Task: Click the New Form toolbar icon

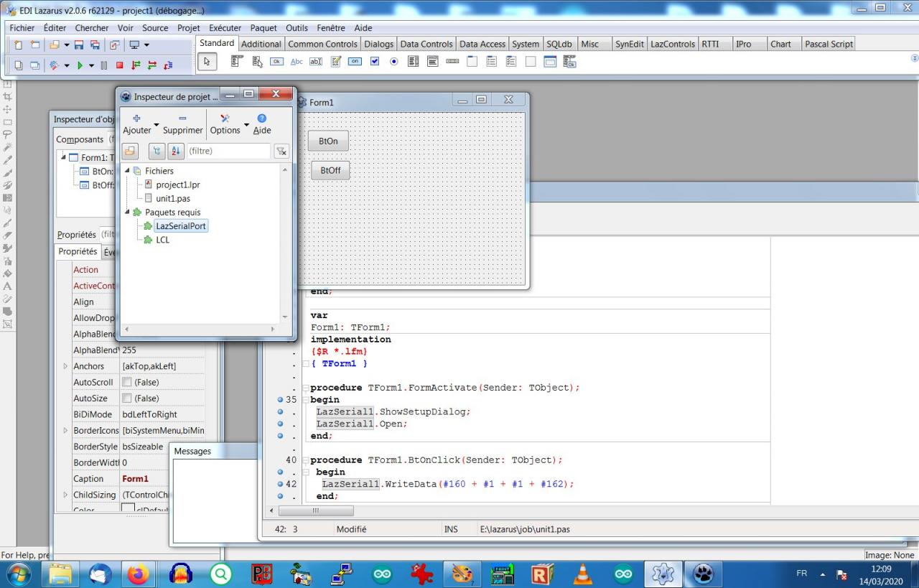Action: [x=34, y=45]
